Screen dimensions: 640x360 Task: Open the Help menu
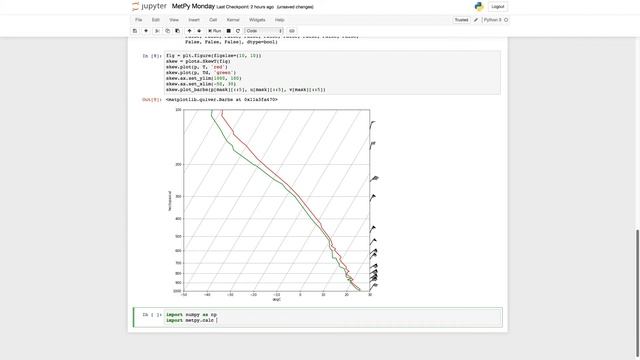tap(280, 20)
